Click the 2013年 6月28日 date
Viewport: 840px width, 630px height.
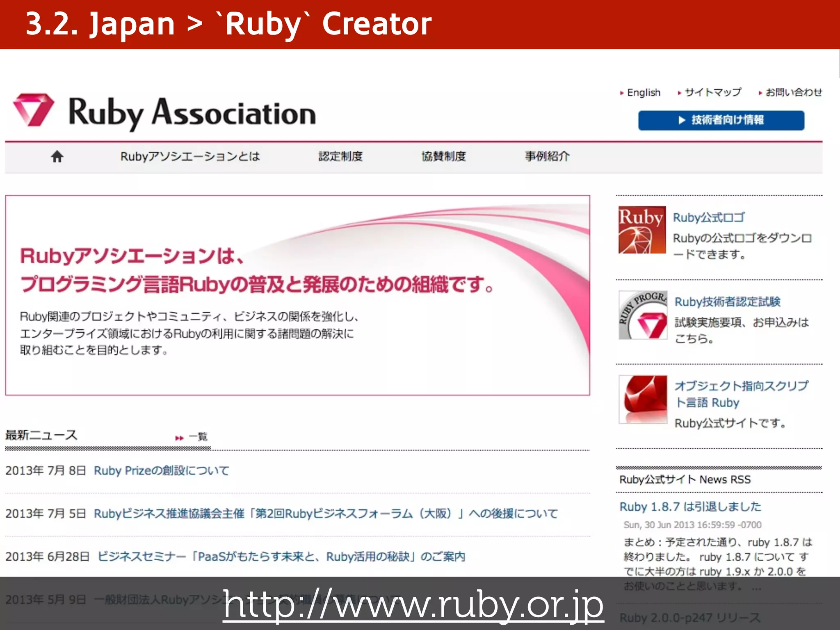click(47, 557)
